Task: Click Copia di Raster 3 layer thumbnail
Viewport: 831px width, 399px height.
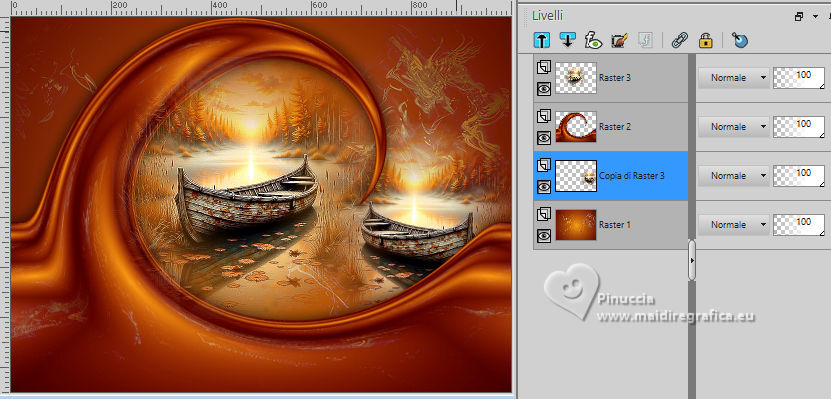Action: coord(576,175)
